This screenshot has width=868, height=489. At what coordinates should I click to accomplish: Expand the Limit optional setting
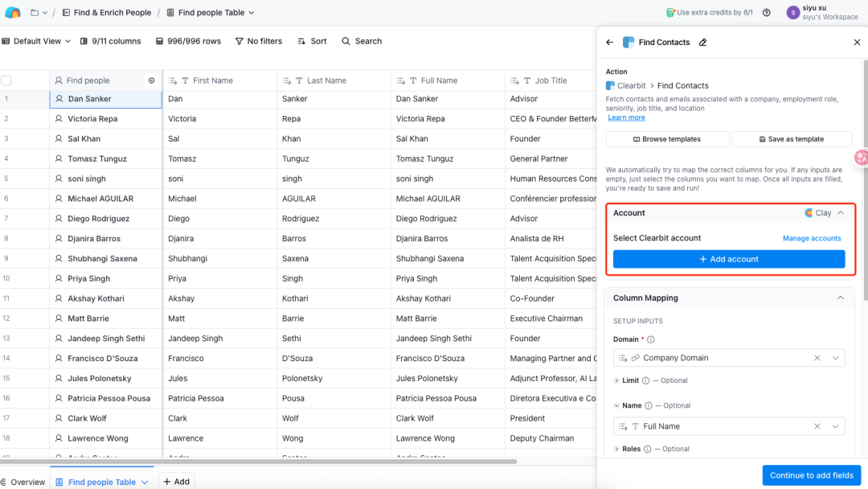(x=616, y=380)
